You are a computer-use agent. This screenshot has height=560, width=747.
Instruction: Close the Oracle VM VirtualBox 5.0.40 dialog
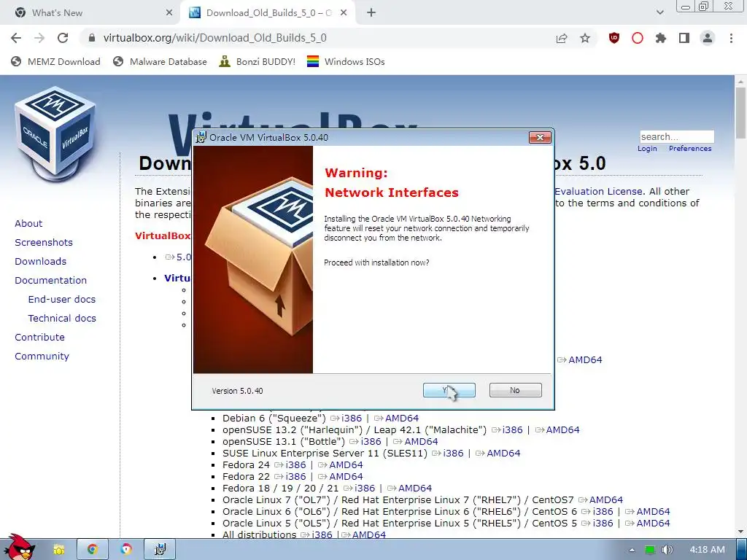540,137
